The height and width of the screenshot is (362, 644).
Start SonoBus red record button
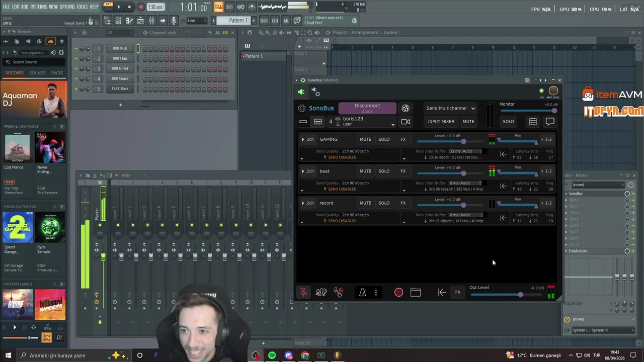[398, 292]
